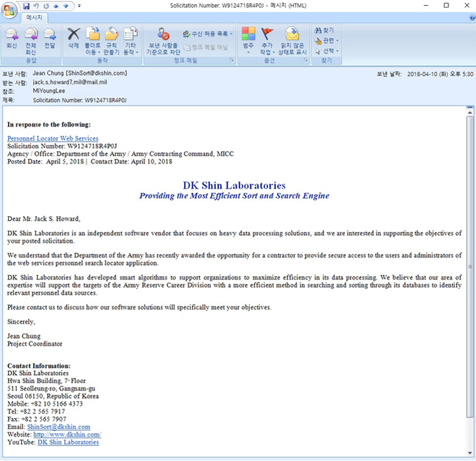Image resolution: width=476 pixels, height=461 pixels.
Task: Save using the quick access toolbar icon
Action: [26, 6]
